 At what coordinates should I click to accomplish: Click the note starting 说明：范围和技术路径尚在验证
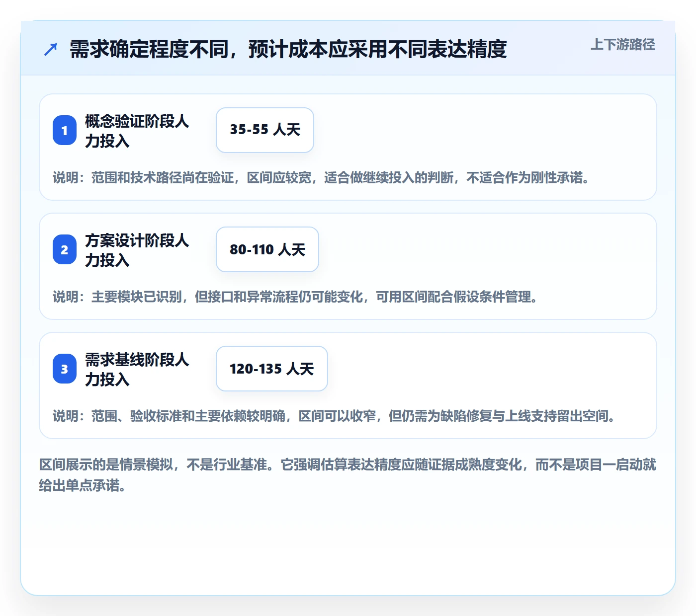[322, 177]
